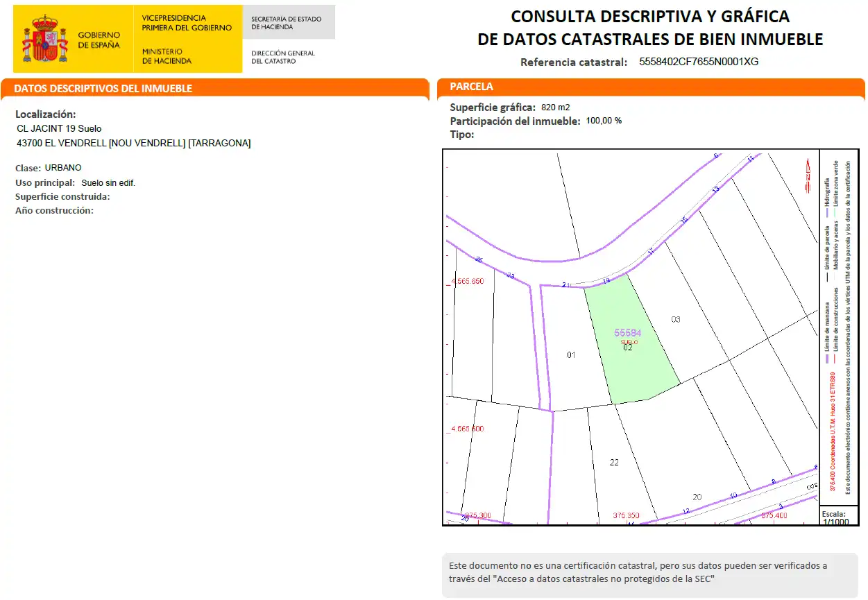
Task: Click the coordinate label '375.300'
Action: click(x=477, y=516)
